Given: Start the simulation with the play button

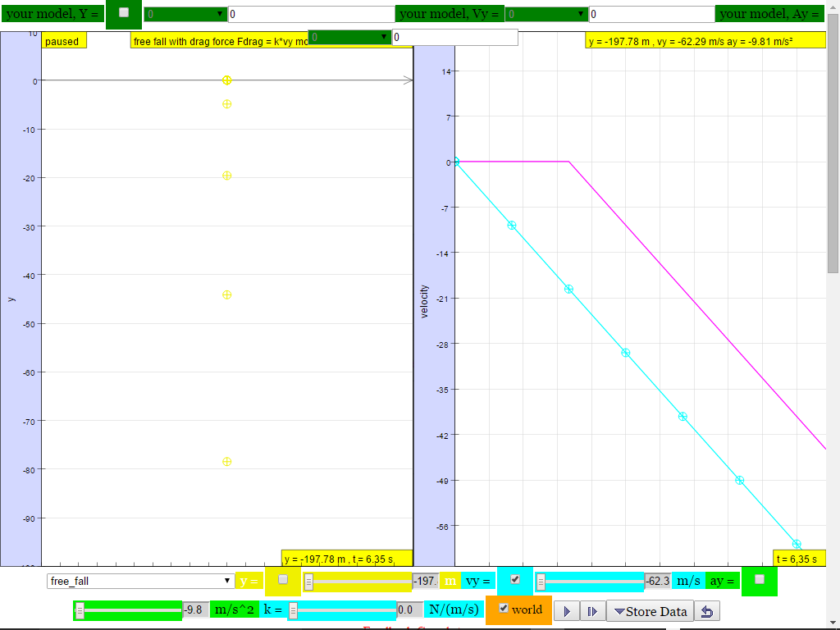Looking at the screenshot, I should click(567, 611).
